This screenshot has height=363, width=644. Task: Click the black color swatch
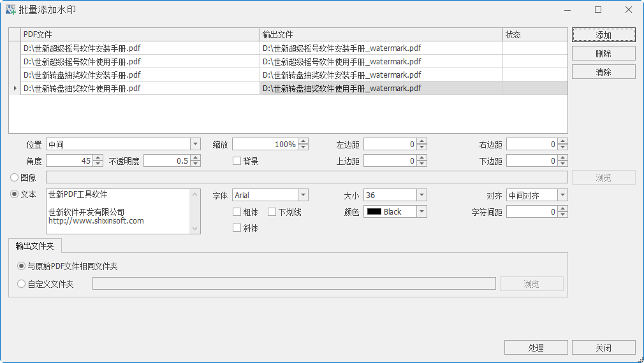click(x=374, y=211)
